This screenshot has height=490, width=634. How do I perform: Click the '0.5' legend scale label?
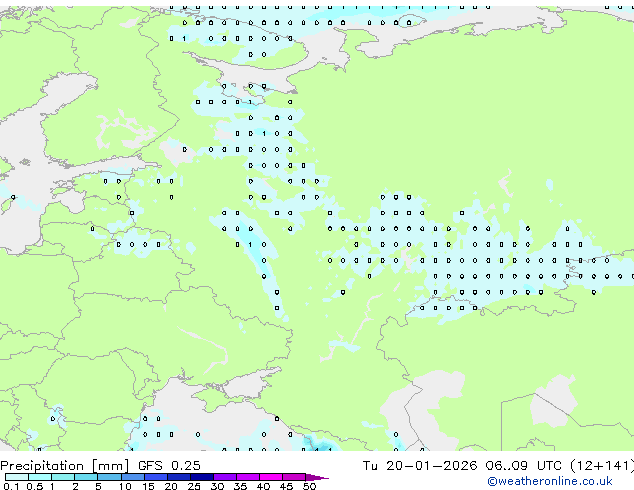35,486
